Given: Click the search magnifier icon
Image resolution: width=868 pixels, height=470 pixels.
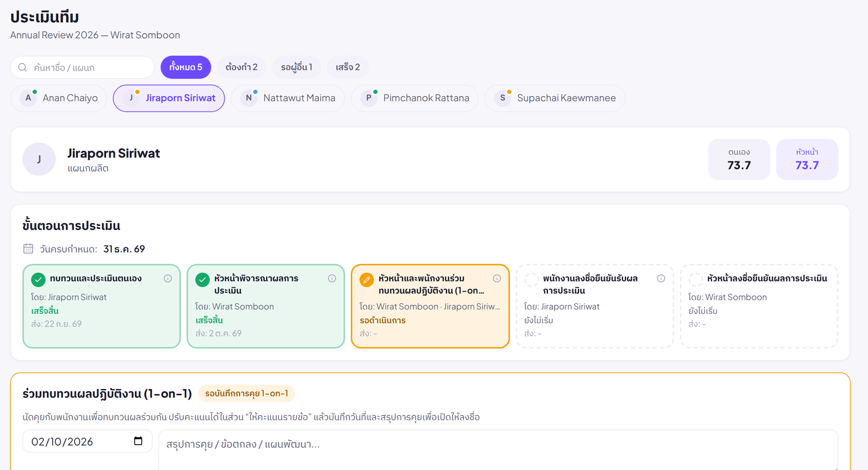Looking at the screenshot, I should [x=23, y=67].
